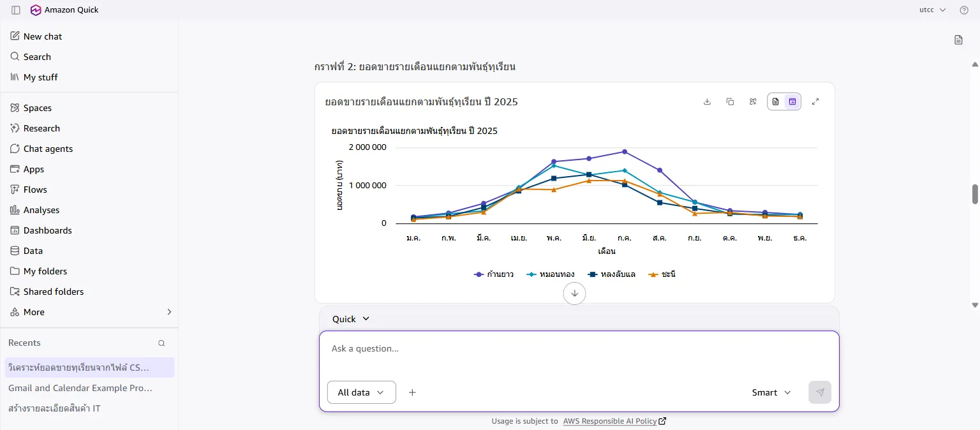The height and width of the screenshot is (430, 980).
Task: Download the monthly sales chart
Action: click(707, 101)
